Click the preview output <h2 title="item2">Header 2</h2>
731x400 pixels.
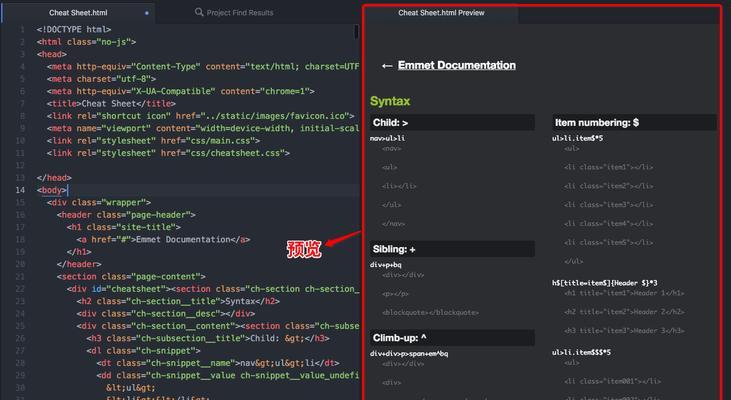click(x=624, y=311)
